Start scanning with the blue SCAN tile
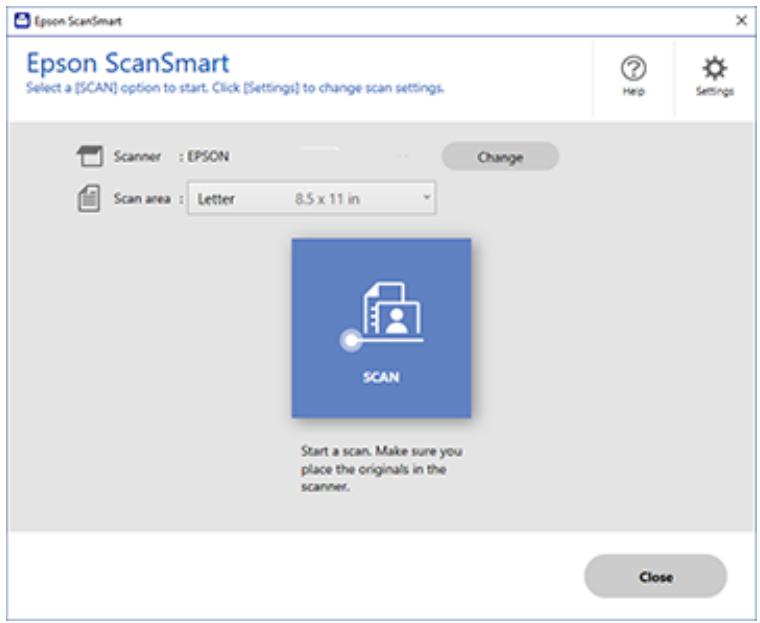The image size is (760, 623). tap(381, 328)
